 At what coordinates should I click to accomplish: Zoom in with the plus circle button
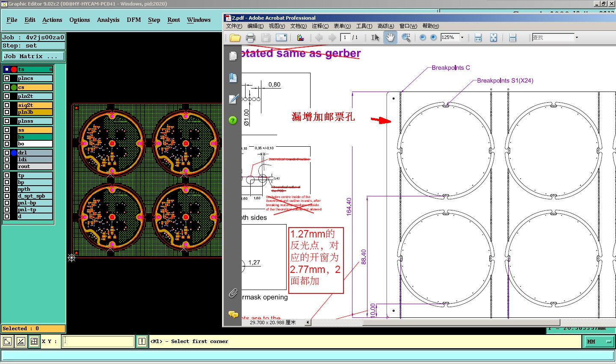[x=433, y=38]
